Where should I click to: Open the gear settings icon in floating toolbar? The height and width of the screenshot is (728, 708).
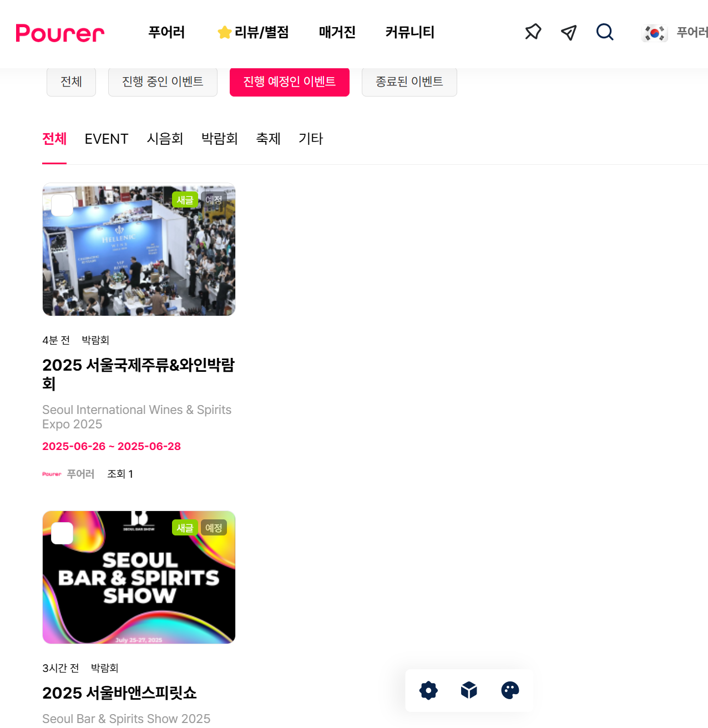[428, 690]
